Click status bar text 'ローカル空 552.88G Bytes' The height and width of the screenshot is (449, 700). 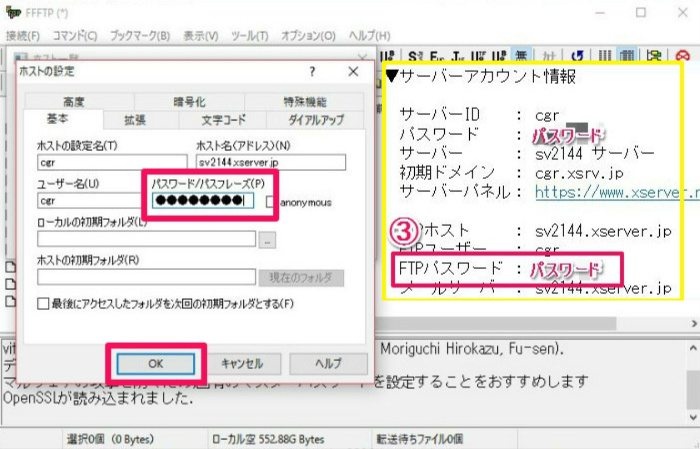[268, 439]
